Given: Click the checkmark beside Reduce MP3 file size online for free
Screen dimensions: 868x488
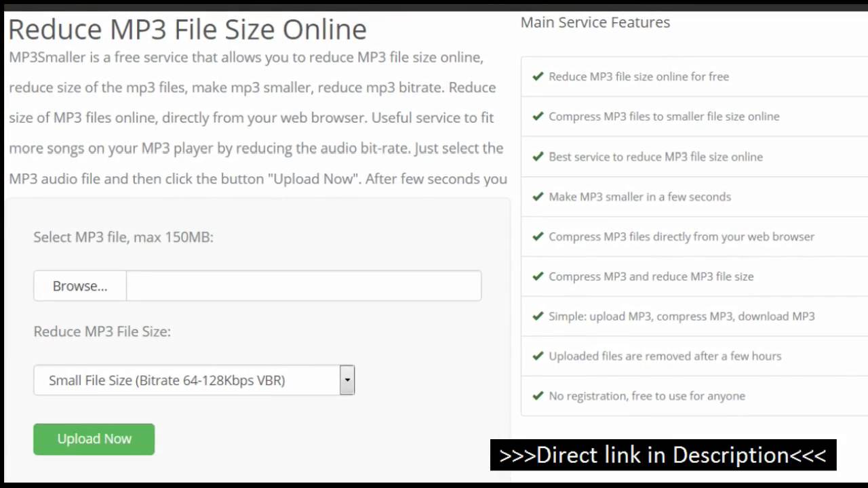Looking at the screenshot, I should 538,77.
